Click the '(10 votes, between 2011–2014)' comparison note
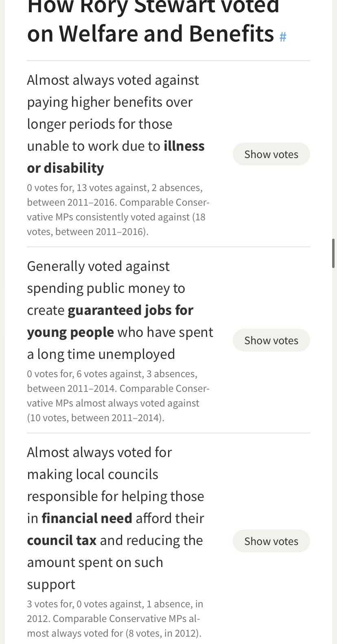Image resolution: width=337 pixels, height=644 pixels. (96, 418)
